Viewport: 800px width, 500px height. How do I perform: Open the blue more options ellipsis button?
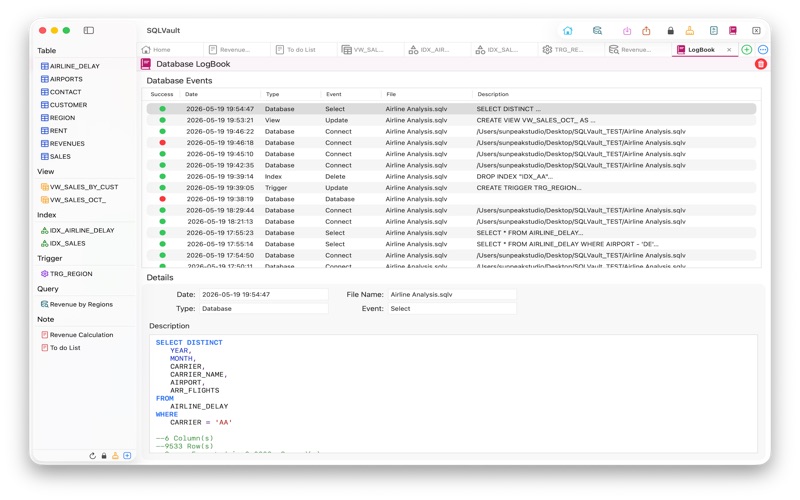763,49
